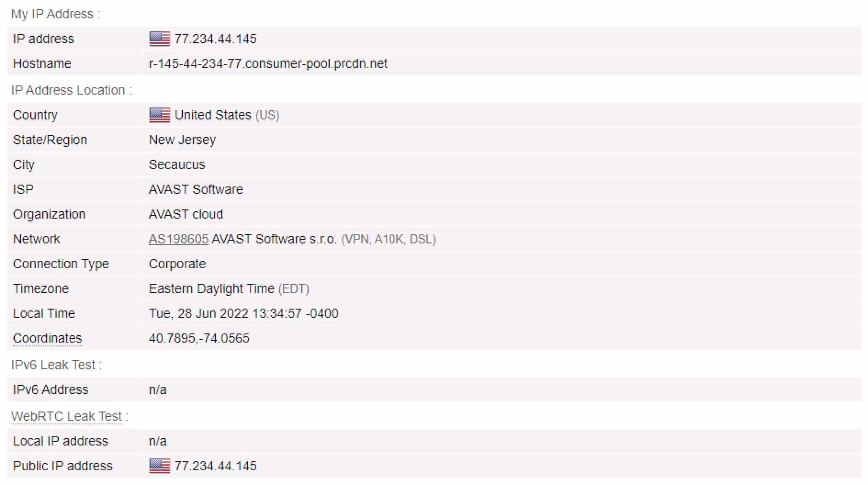This screenshot has height=485, width=868.
Task: Click the Eastern Daylight Time timezone value
Action: [x=212, y=288]
